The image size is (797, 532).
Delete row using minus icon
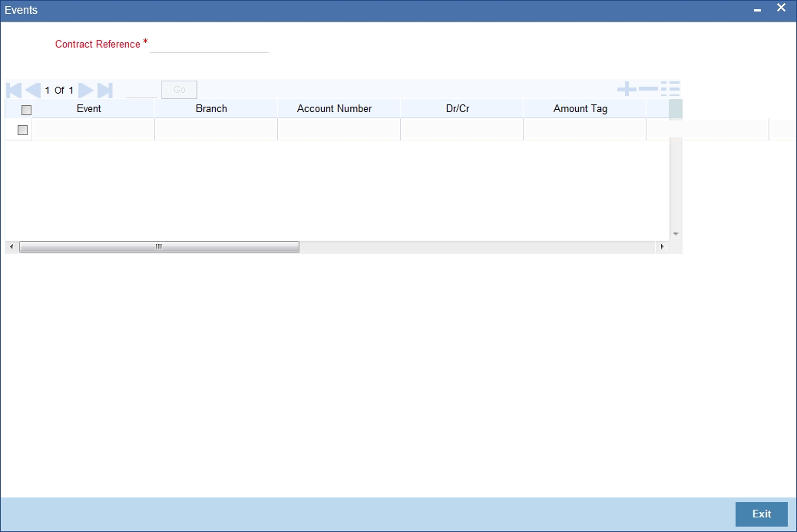(648, 89)
